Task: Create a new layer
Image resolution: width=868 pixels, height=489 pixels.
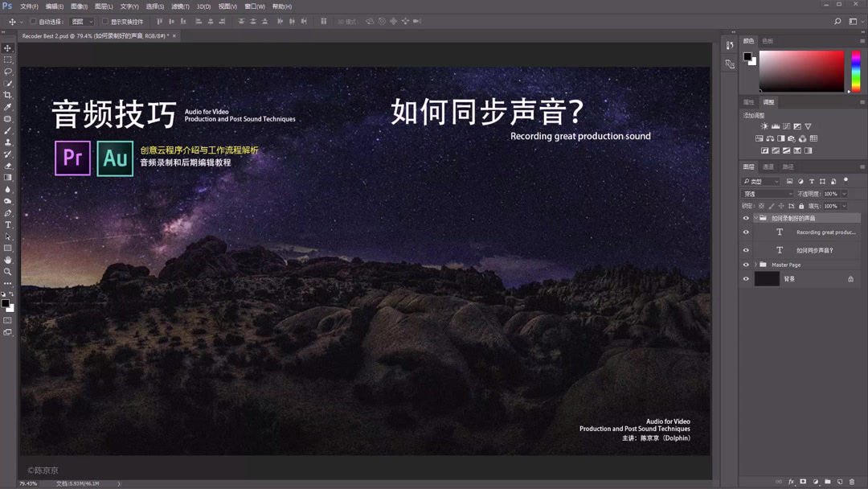Action: point(839,481)
